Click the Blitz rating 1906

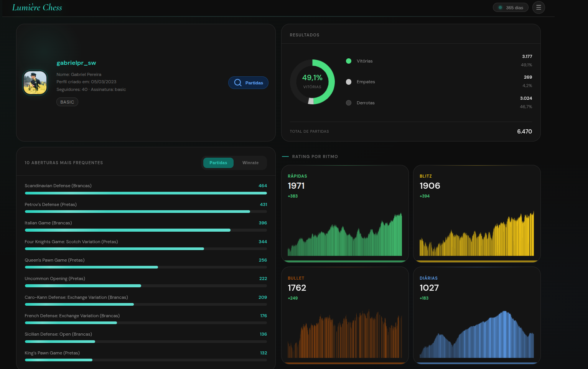[430, 186]
